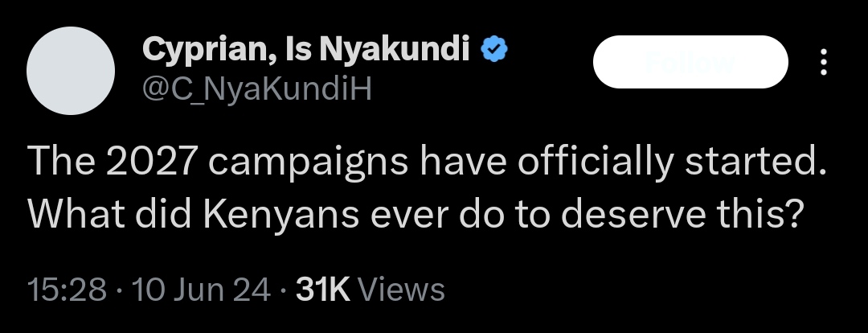Image resolution: width=868 pixels, height=333 pixels.
Task: Click the word 'started.' ending the first line
Action: pyautogui.click(x=755, y=162)
